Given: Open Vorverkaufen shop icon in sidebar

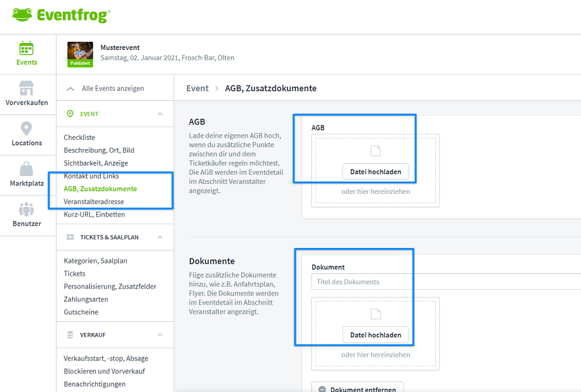Looking at the screenshot, I should [x=26, y=88].
